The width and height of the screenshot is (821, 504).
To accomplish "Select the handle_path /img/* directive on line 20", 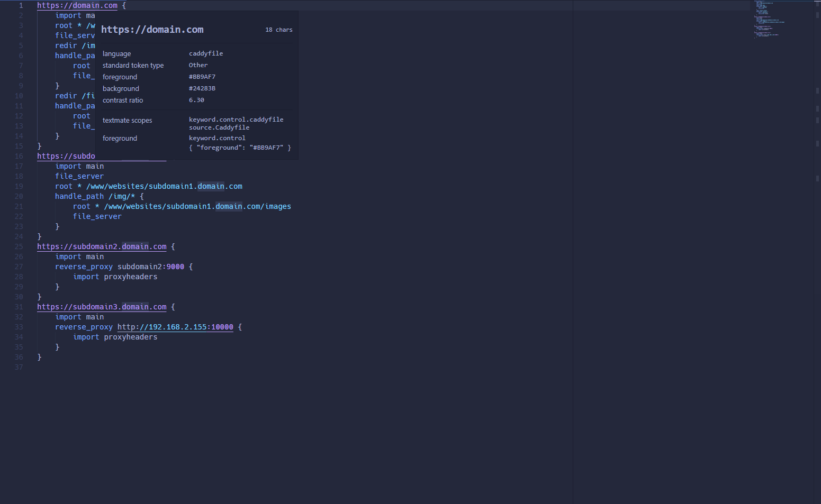I will point(94,196).
